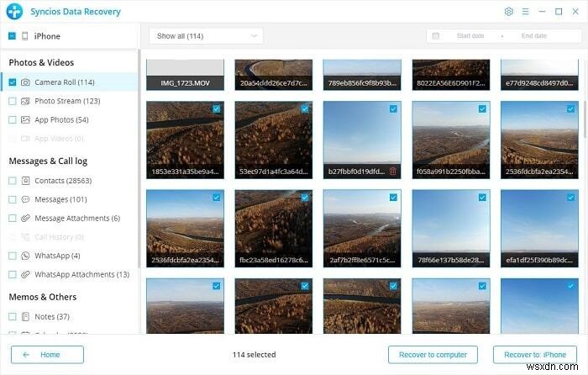Check the Photo Stream checkbox
Image resolution: width=588 pixels, height=375 pixels.
click(13, 101)
